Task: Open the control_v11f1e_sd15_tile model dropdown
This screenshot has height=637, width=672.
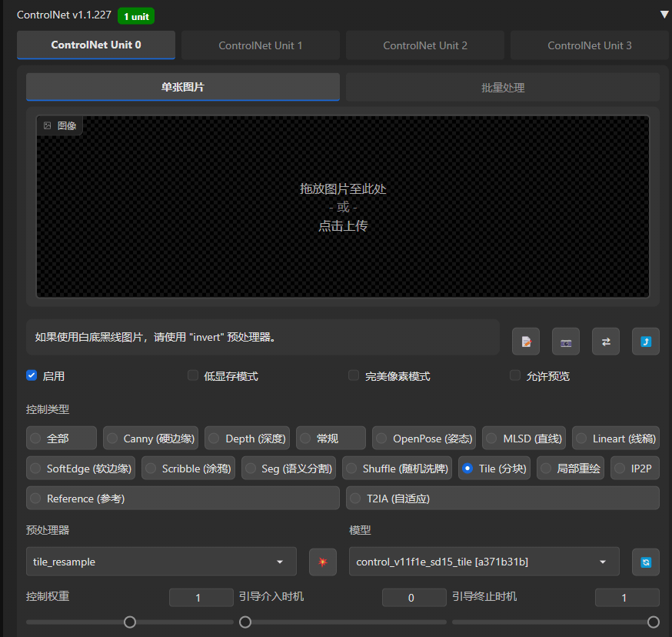Action: (484, 562)
